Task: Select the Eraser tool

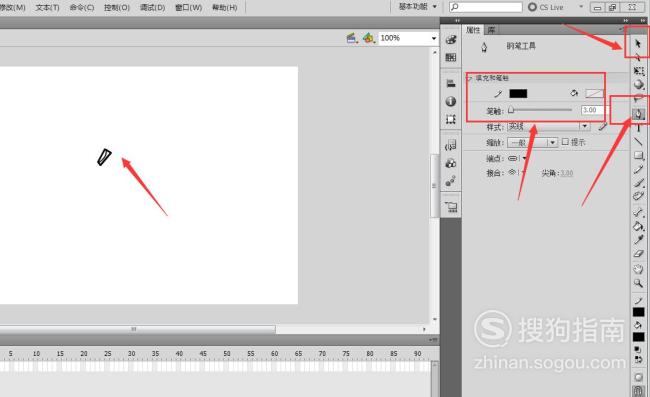Action: point(638,254)
